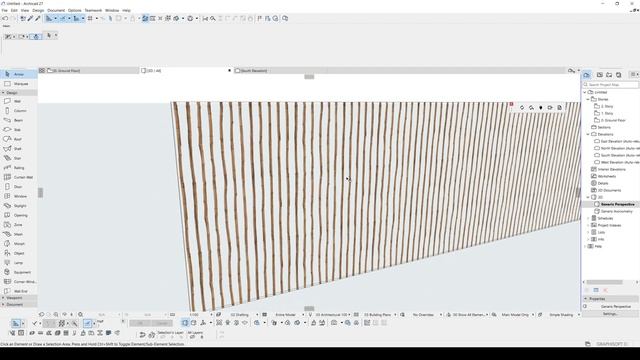Screen dimensions: 640x360
Task: Pick the Object tool
Action: [x=19, y=253]
